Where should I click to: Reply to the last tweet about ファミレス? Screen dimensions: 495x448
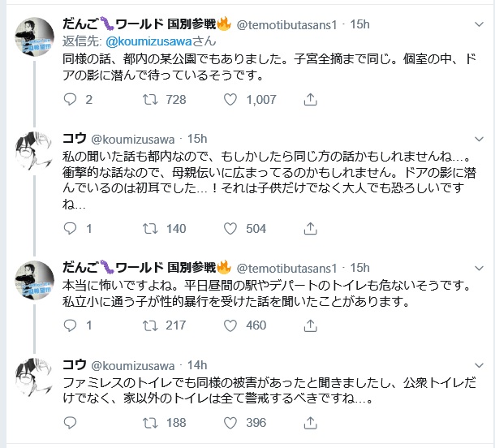(70, 422)
